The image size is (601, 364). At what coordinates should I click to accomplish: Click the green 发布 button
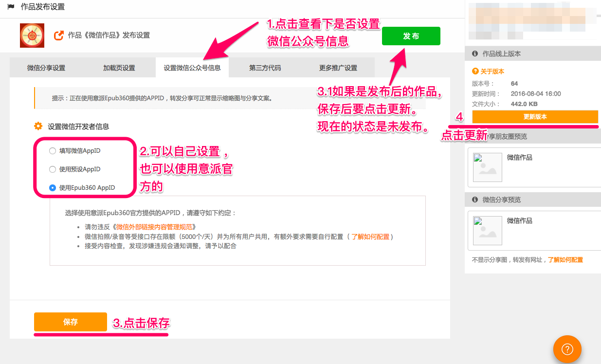point(411,36)
